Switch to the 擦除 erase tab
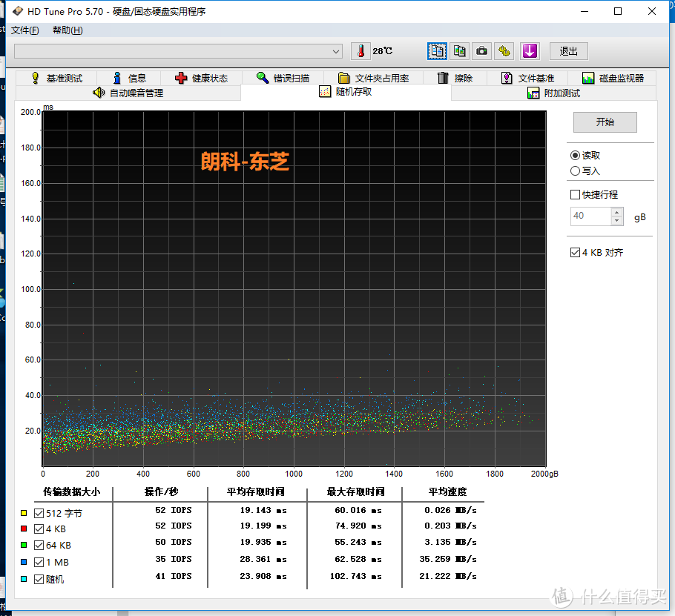Screen dimensions: 675x616 point(455,78)
